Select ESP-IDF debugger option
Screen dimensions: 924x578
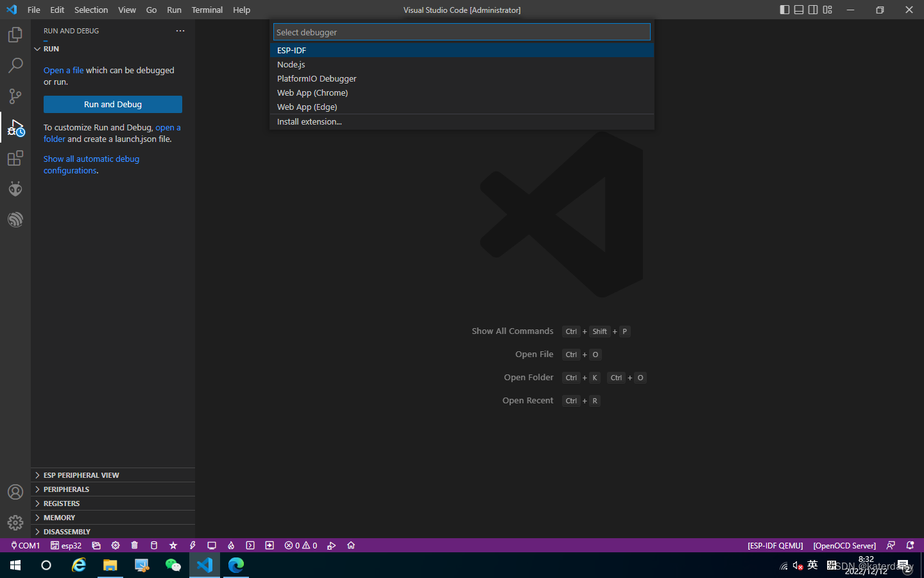pyautogui.click(x=462, y=50)
